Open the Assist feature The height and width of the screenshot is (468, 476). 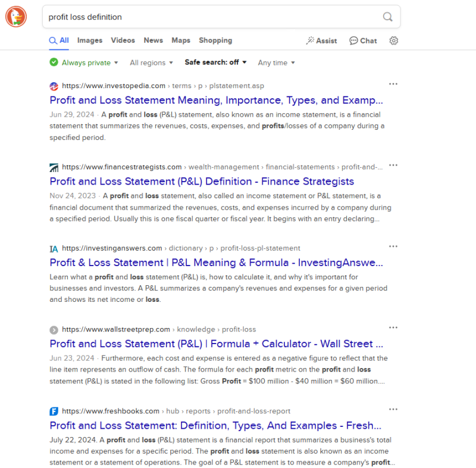point(321,40)
